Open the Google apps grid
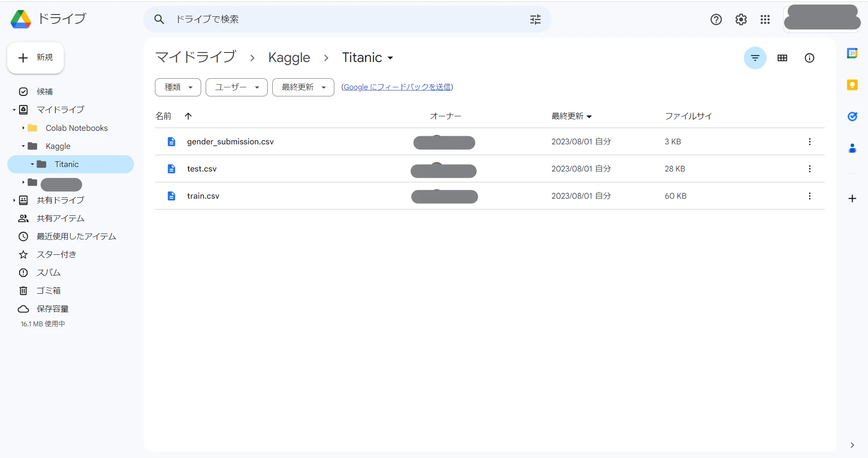The image size is (868, 458). 765,19
